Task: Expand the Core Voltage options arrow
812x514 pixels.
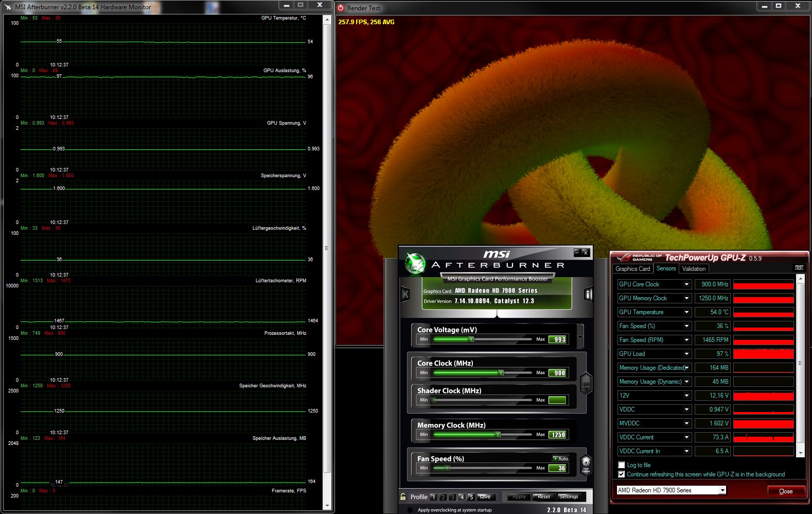Action: [x=580, y=337]
